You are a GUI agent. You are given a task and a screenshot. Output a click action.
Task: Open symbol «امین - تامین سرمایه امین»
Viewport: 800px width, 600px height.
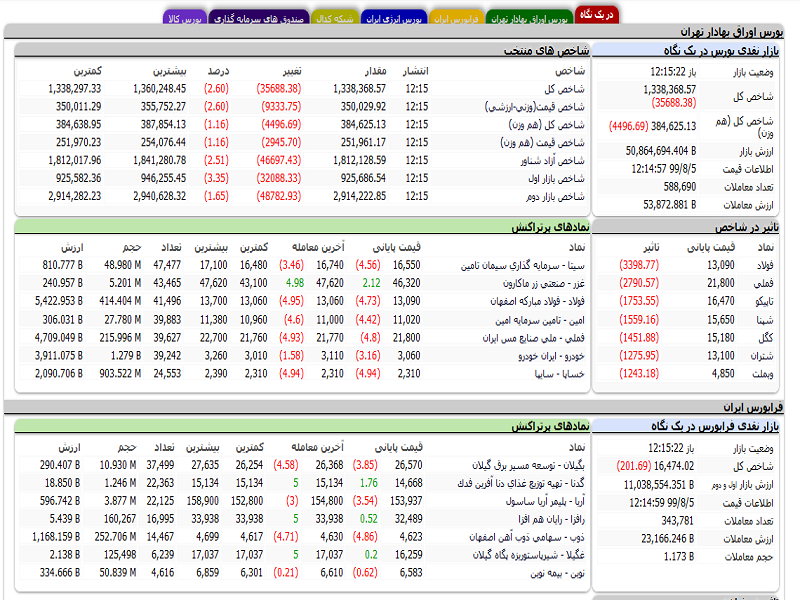coord(540,320)
